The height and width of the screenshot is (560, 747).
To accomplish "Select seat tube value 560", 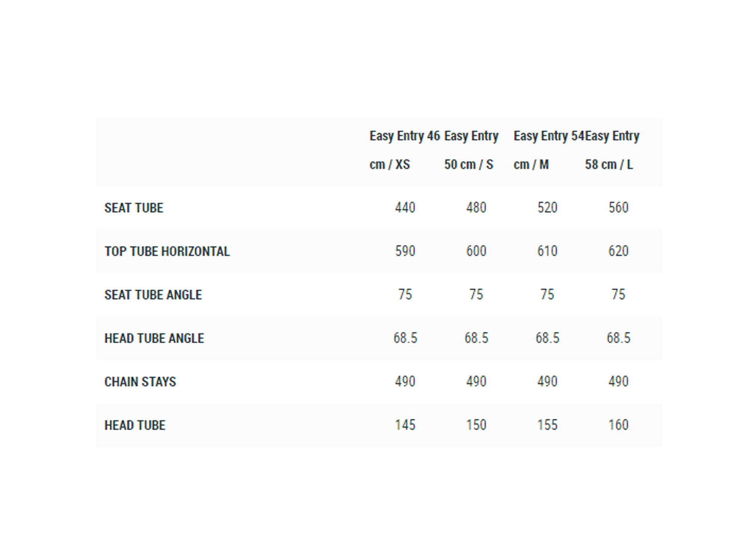I will tap(619, 208).
